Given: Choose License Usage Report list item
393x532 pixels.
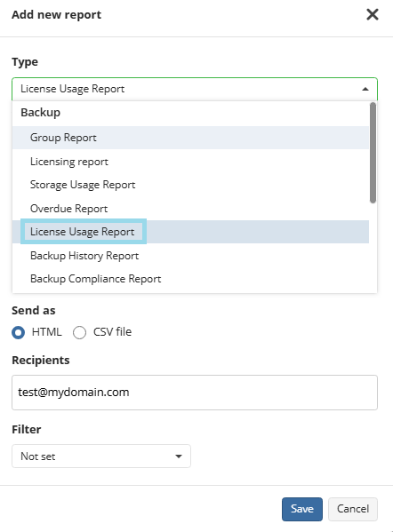Looking at the screenshot, I should [x=190, y=232].
